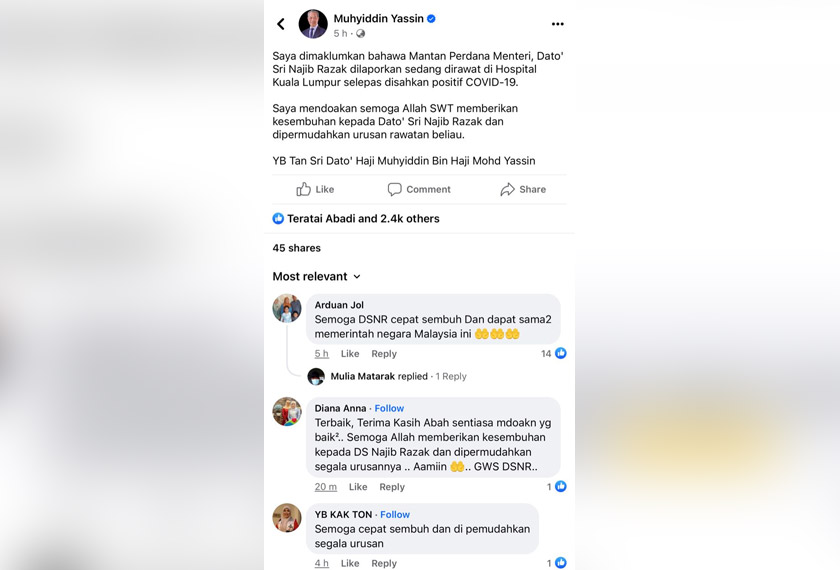Open the public globe audience icon
Viewport: 840px width, 570px height.
361,33
